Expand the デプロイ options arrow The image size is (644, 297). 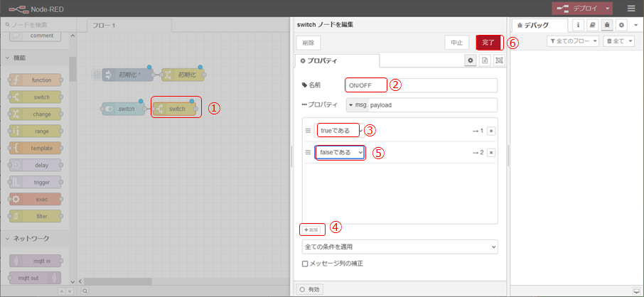click(x=608, y=8)
